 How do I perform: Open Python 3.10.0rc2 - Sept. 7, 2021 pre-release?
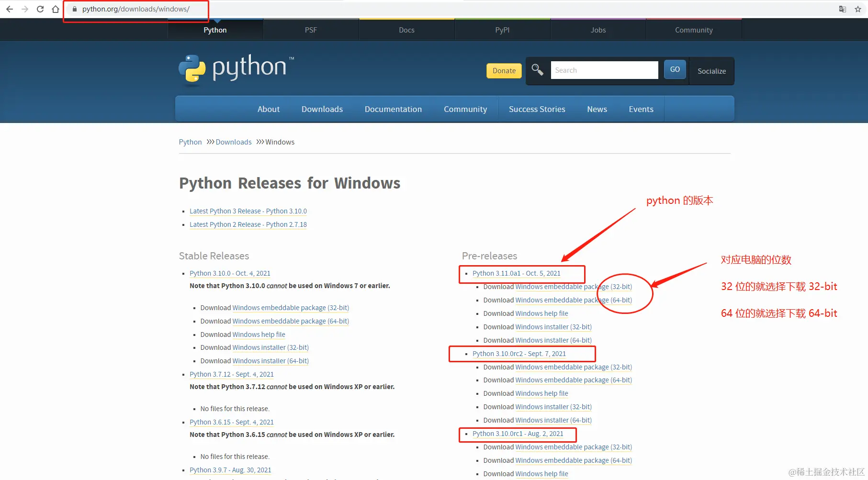(519, 354)
